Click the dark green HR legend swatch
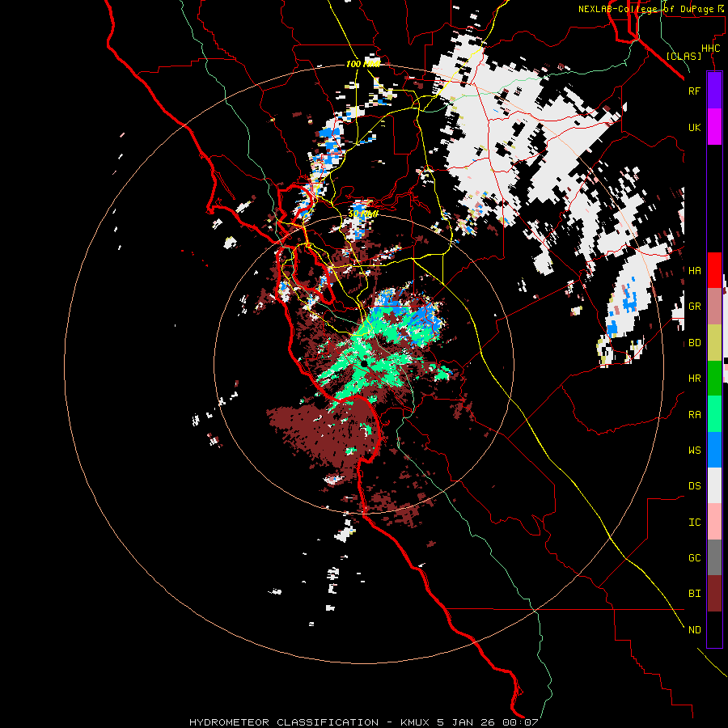This screenshot has width=728, height=728. coord(714,379)
